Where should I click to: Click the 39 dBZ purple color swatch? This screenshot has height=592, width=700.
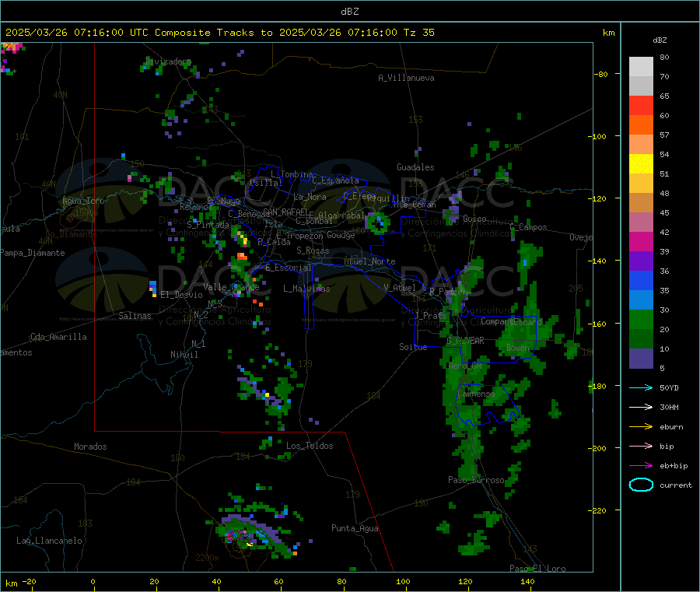(641, 261)
